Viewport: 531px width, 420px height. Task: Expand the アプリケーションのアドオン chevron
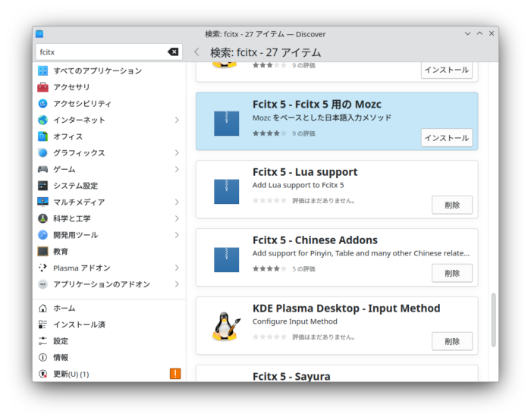[177, 284]
